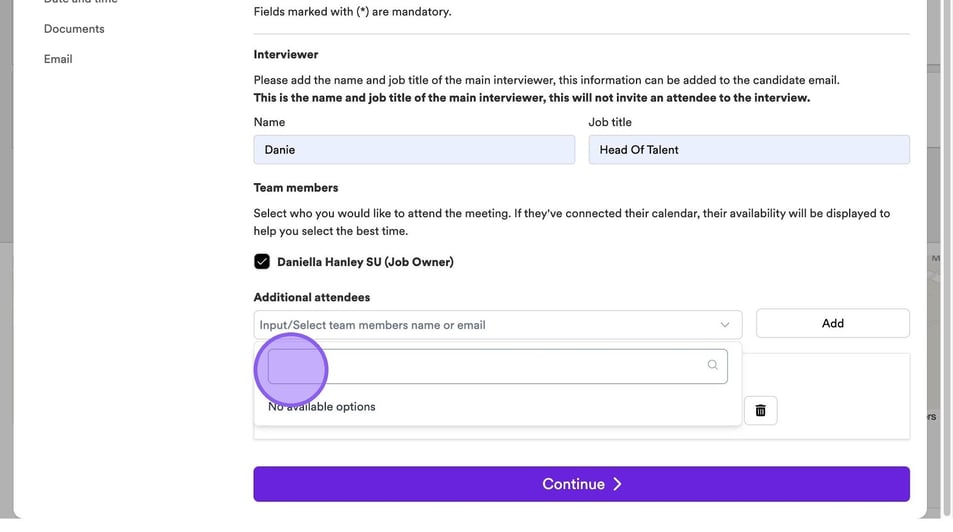Viewport: 953px width, 532px height.
Task: Focus the interviewer Name field
Action: [x=414, y=150]
